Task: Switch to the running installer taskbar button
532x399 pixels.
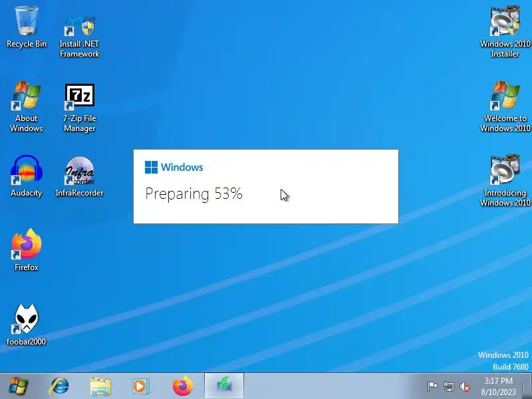Action: click(x=224, y=386)
